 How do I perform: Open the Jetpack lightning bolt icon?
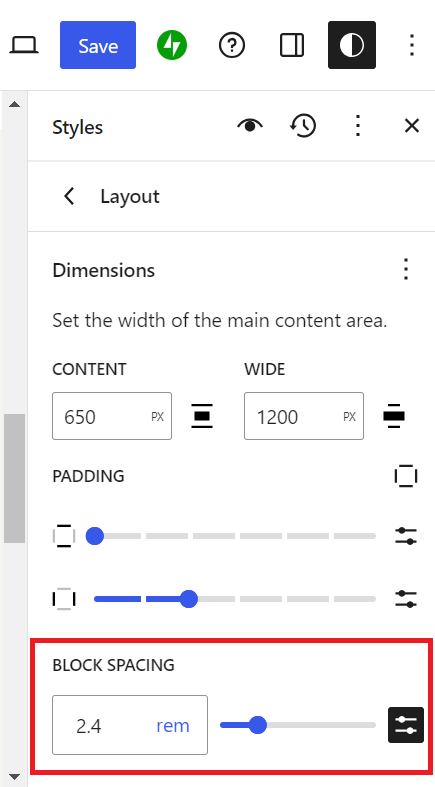pyautogui.click(x=172, y=45)
